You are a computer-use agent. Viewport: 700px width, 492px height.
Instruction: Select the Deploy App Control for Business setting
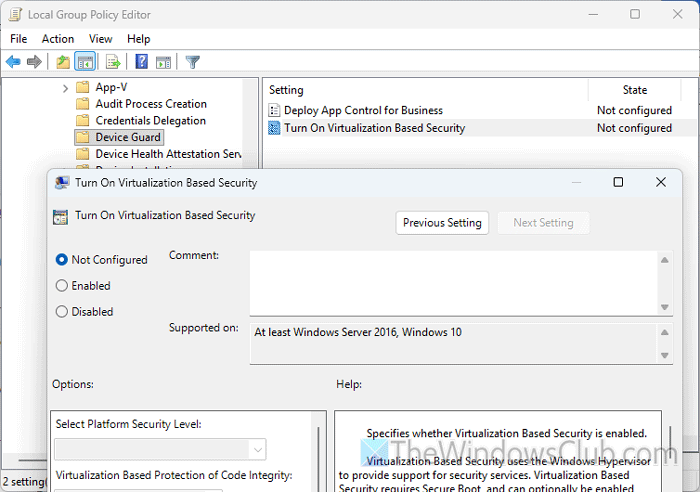pos(363,110)
